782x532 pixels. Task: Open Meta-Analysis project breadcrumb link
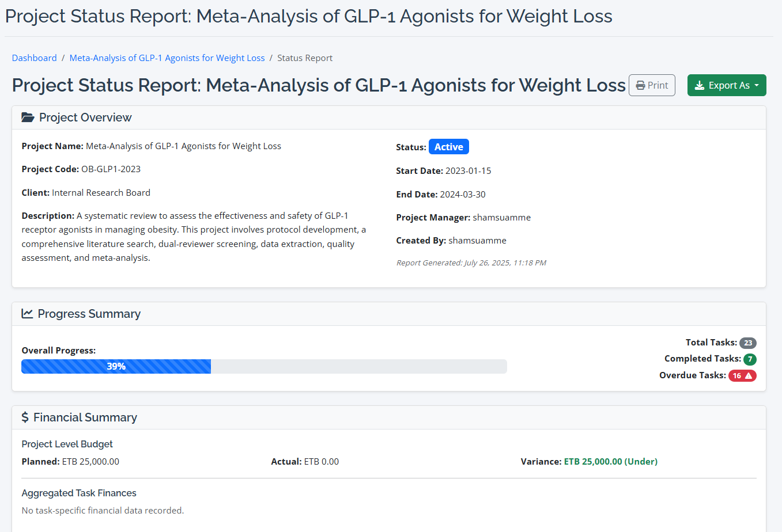[167, 58]
